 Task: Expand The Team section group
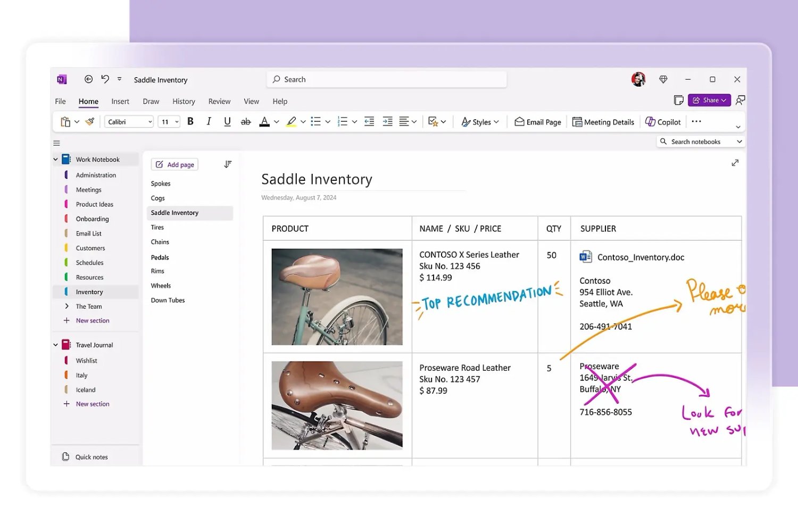point(66,306)
